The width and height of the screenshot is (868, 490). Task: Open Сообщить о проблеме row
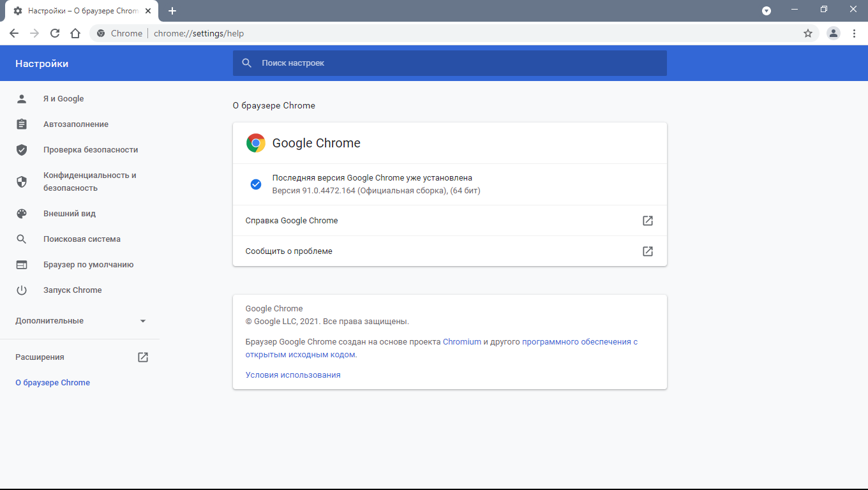(449, 251)
